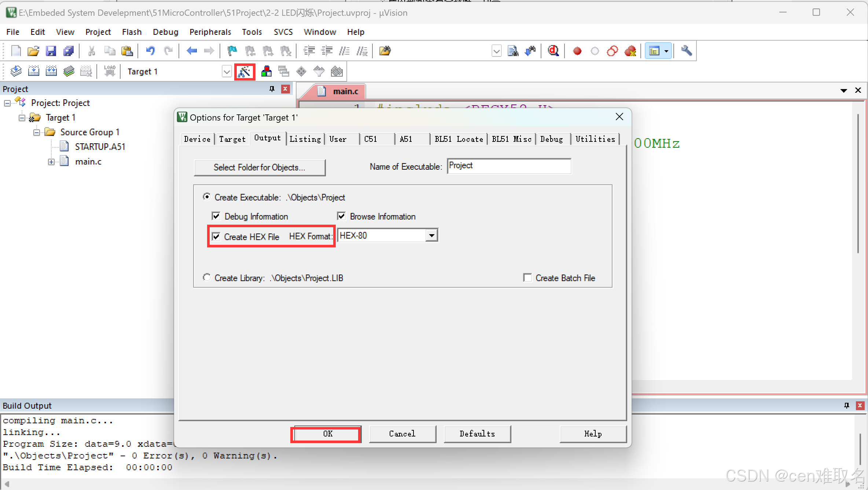The width and height of the screenshot is (868, 490).
Task: Click the Save file toolbar icon
Action: (51, 51)
